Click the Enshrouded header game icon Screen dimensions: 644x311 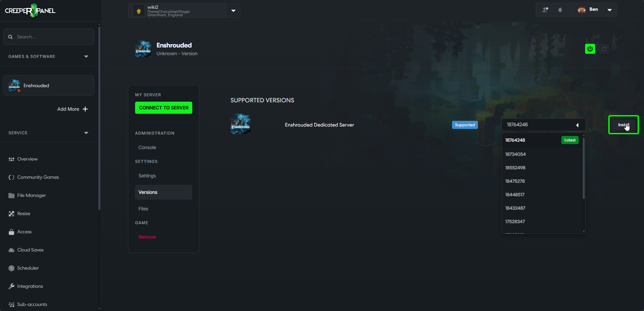click(x=143, y=49)
